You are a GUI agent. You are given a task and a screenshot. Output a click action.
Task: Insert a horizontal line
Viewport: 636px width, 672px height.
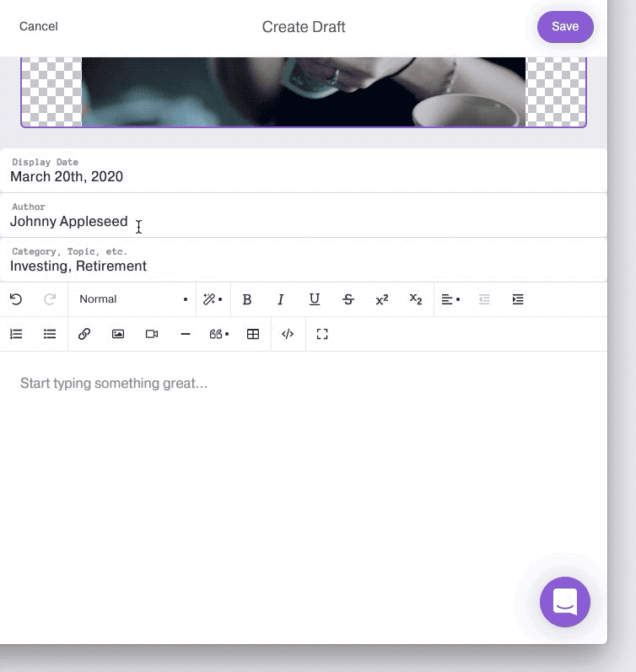click(186, 334)
